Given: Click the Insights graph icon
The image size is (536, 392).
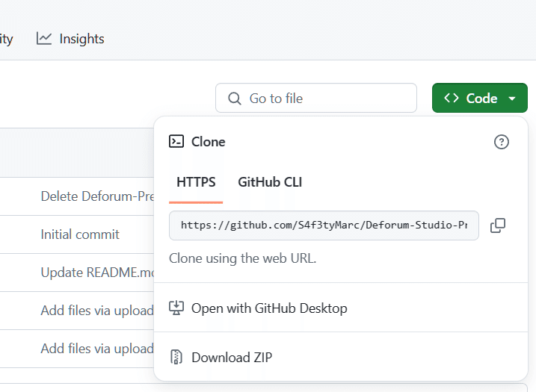Looking at the screenshot, I should point(44,38).
